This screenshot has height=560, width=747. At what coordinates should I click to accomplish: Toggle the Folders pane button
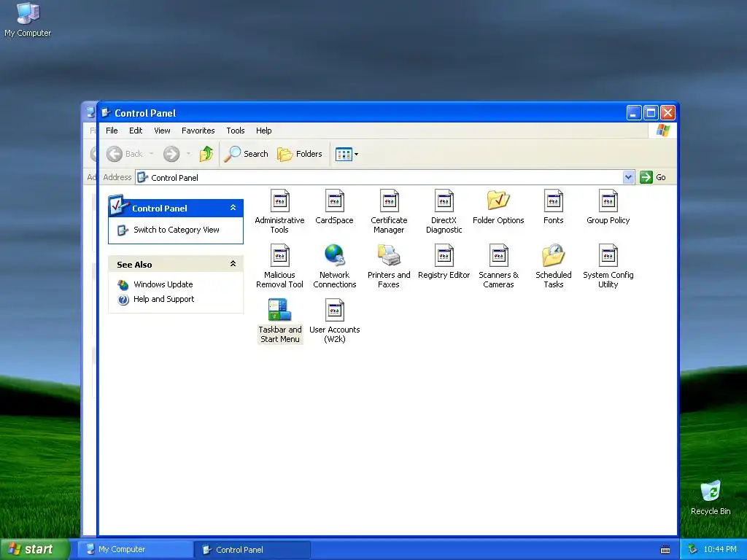click(300, 154)
